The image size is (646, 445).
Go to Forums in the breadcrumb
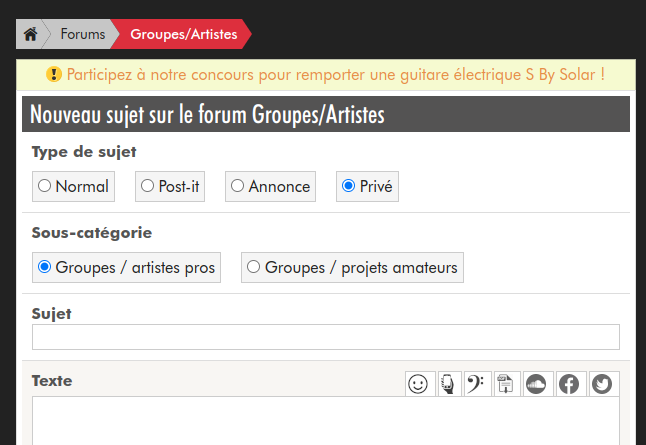(82, 35)
